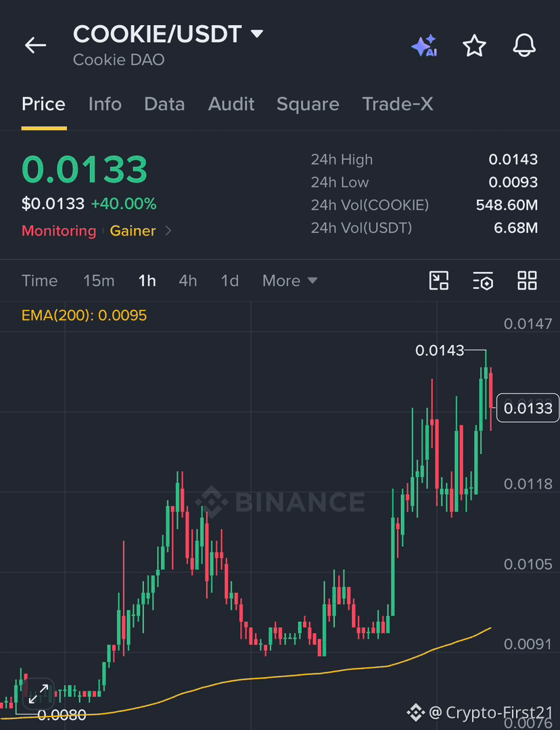Image resolution: width=560 pixels, height=730 pixels.
Task: Switch to the Price tab
Action: [43, 104]
